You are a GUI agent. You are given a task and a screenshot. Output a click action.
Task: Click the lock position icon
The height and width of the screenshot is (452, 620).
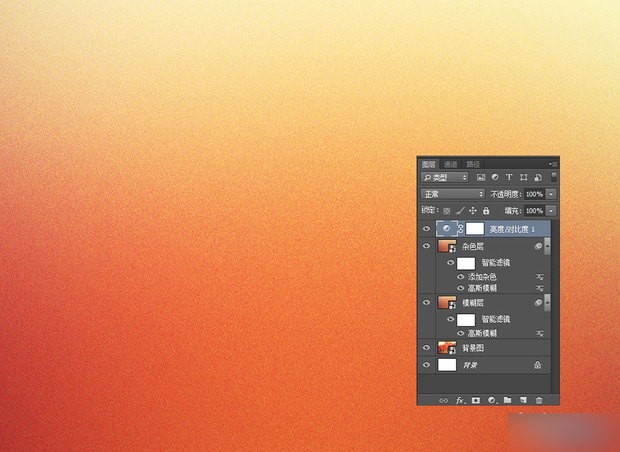tap(473, 211)
